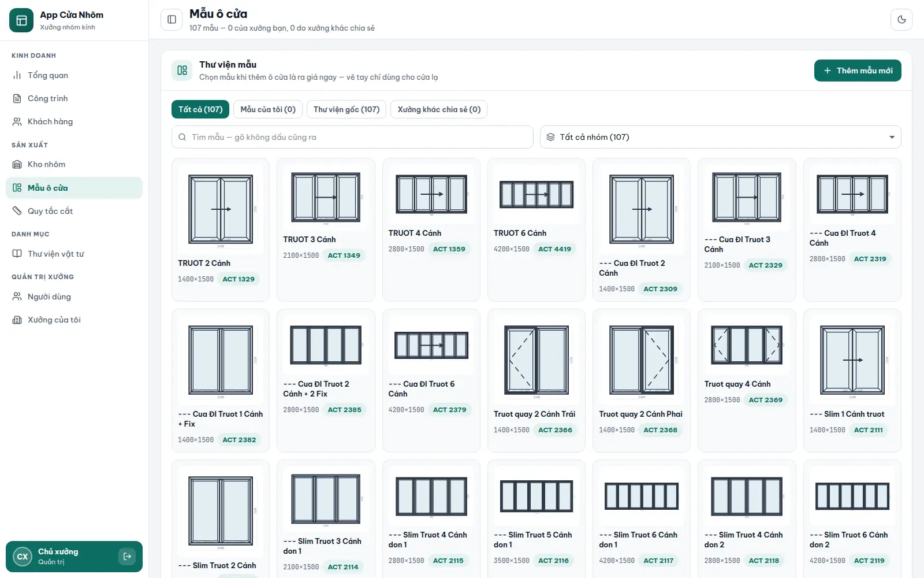This screenshot has width=924, height=578.
Task: Click the Công trình document icon
Action: pyautogui.click(x=17, y=98)
